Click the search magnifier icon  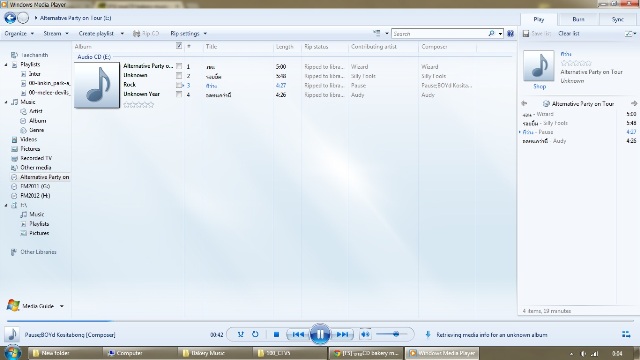point(491,33)
